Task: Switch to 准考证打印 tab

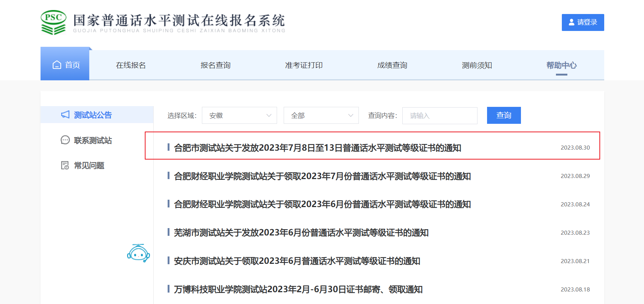Action: point(304,65)
